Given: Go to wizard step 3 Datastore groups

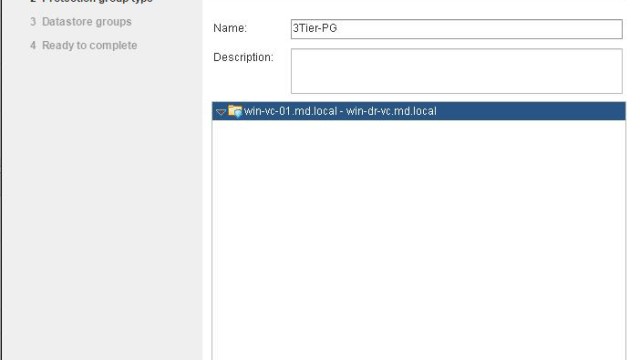Looking at the screenshot, I should point(81,22).
